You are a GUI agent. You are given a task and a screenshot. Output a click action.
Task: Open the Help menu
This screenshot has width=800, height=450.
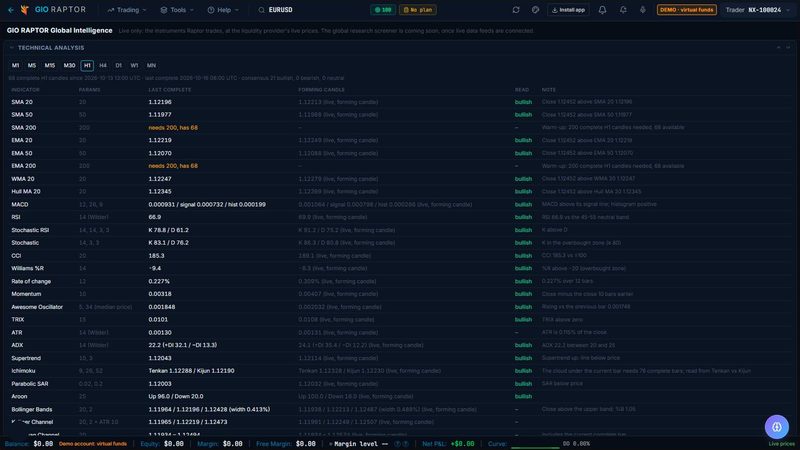(223, 10)
